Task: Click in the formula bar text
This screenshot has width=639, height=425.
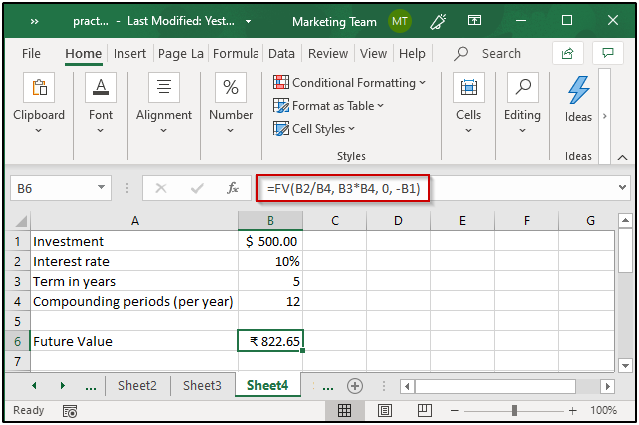Action: coord(343,188)
